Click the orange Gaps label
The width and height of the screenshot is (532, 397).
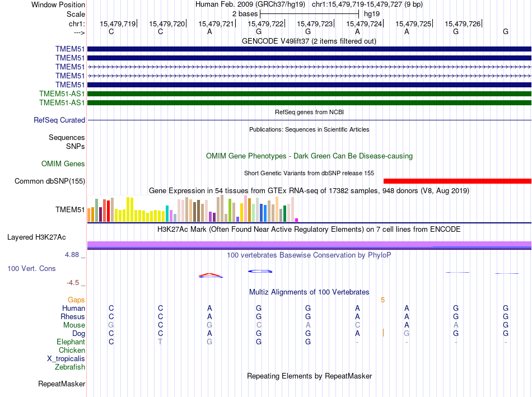pos(76,300)
